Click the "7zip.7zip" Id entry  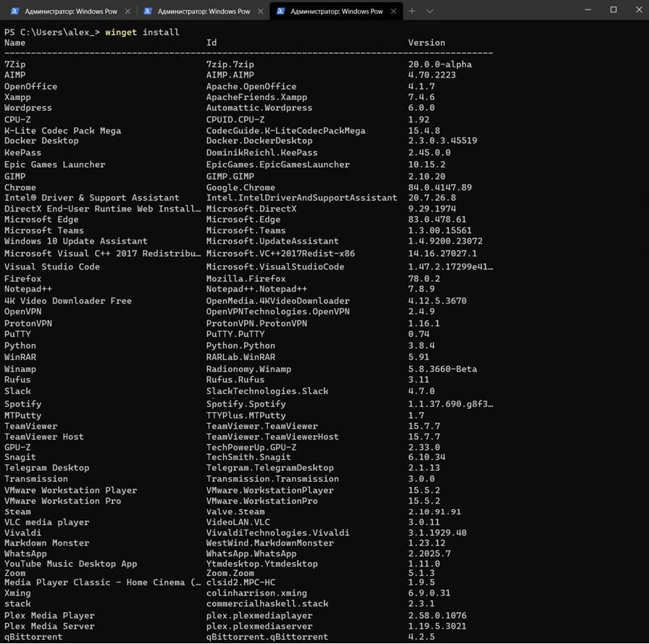230,64
